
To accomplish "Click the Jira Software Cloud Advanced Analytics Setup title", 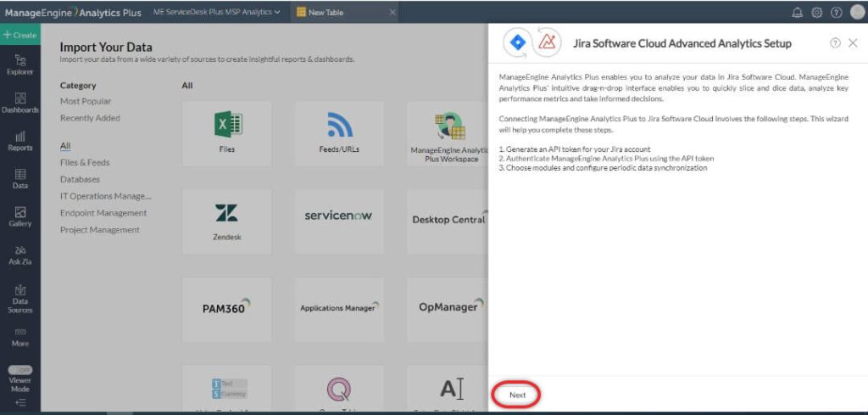I will coord(682,43).
